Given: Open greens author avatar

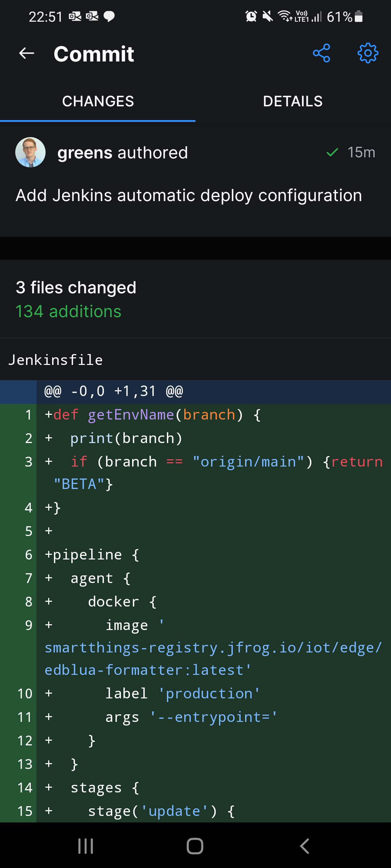Looking at the screenshot, I should 30,152.
